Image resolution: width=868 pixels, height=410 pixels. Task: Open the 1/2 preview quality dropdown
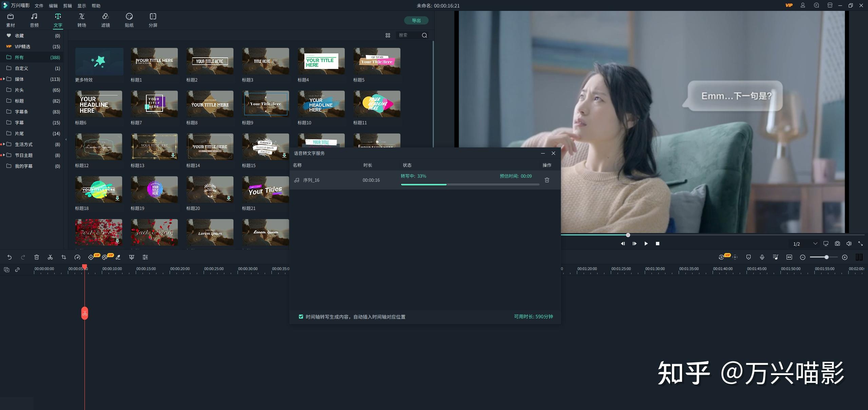tap(815, 244)
